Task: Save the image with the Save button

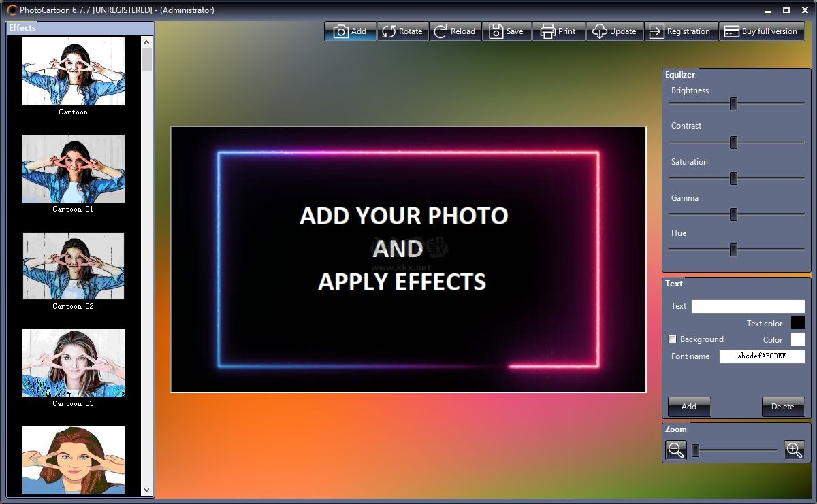Action: 507,31
